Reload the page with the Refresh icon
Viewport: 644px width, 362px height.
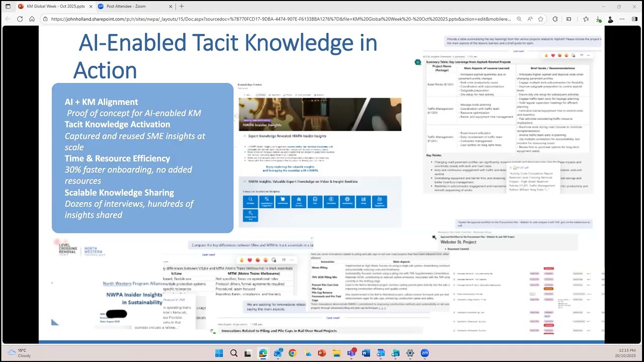20,19
